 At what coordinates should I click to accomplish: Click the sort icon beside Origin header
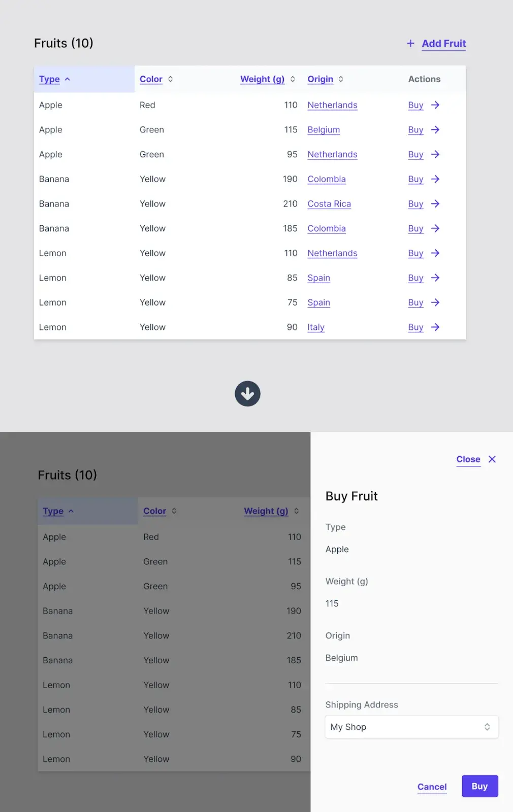pyautogui.click(x=341, y=79)
